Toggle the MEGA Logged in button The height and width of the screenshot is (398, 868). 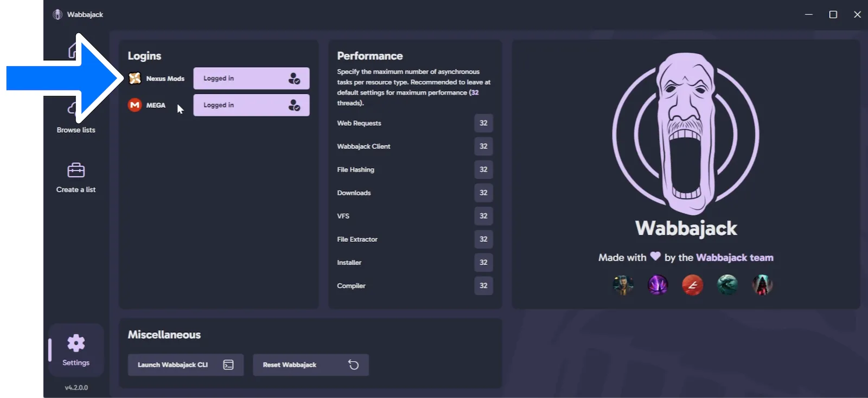[x=251, y=105]
